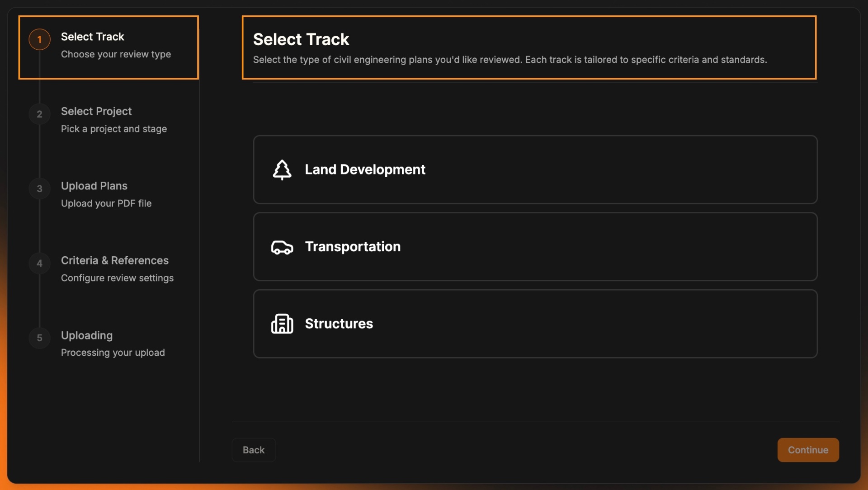Click 'Upload your PDF file' text
The width and height of the screenshot is (868, 490).
coord(106,203)
